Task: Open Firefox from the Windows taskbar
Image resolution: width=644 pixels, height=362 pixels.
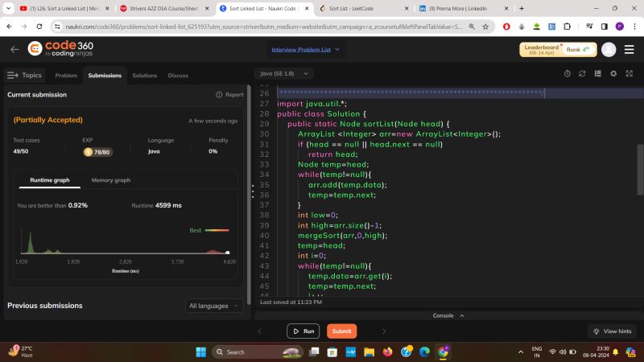Action: tap(387, 352)
